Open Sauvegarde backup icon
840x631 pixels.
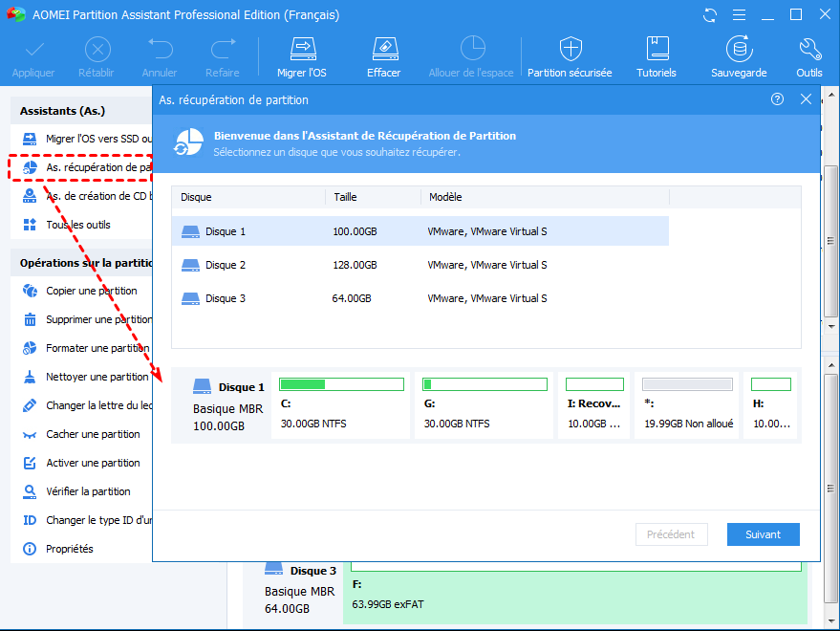point(740,49)
